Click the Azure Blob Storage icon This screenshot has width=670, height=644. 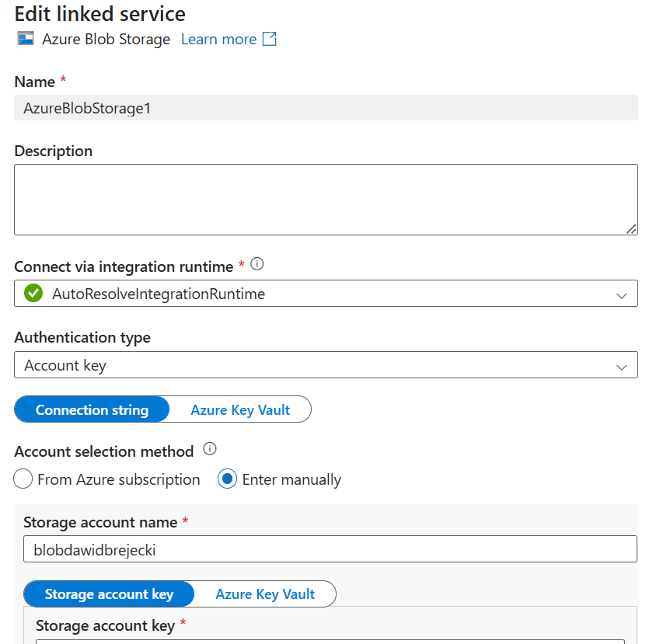tap(25, 39)
